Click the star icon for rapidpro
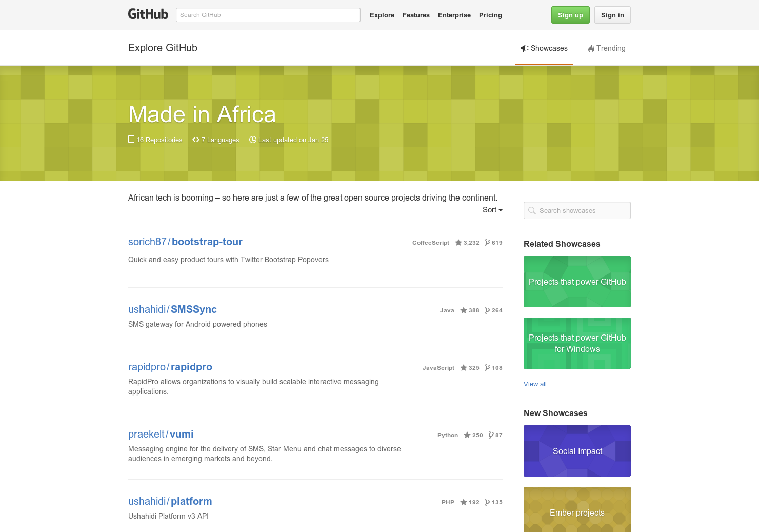This screenshot has width=759, height=532. coord(464,368)
